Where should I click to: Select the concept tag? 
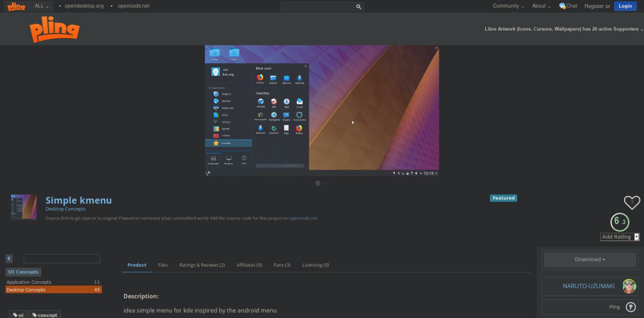pyautogui.click(x=45, y=315)
